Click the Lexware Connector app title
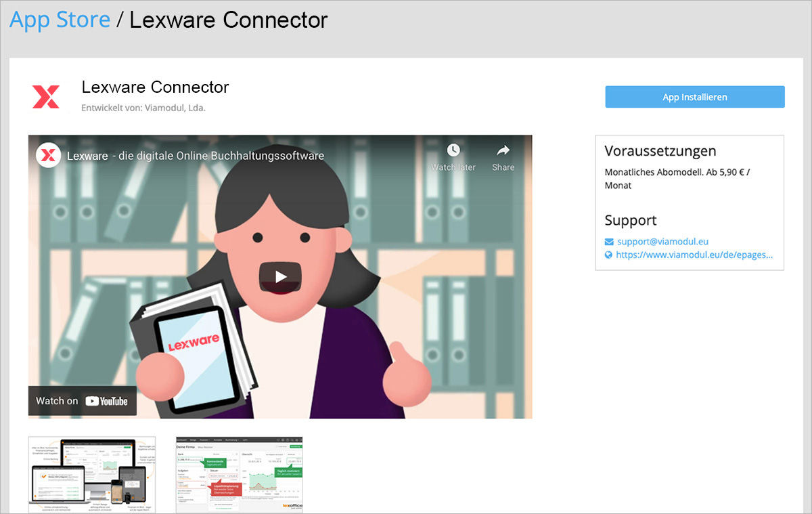Screen dimensions: 812x514 155,87
